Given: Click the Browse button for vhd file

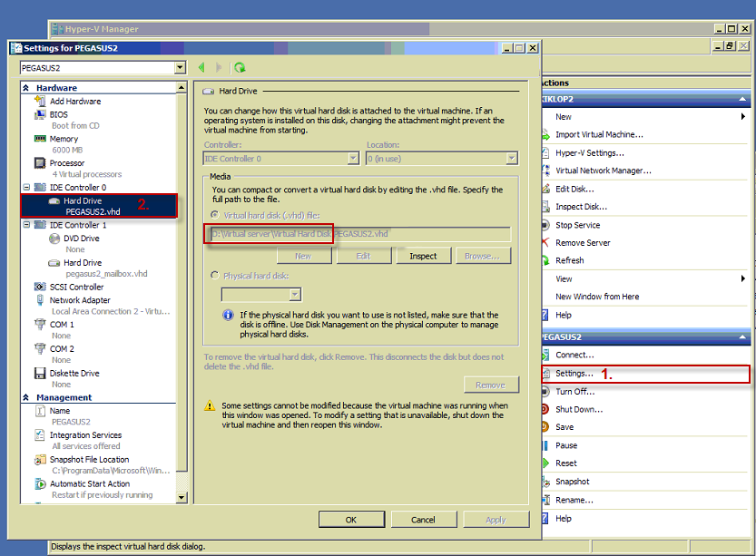Looking at the screenshot, I should (482, 256).
